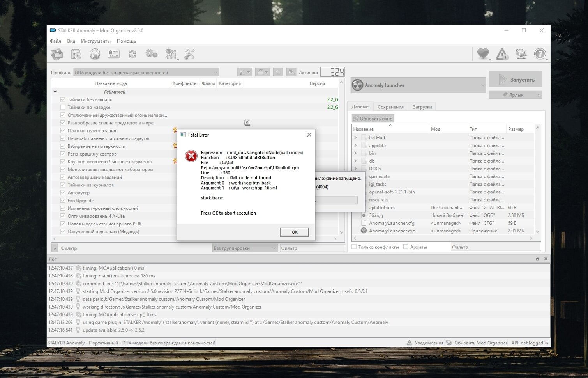The height and width of the screenshot is (378, 588).
Task: Click the Anomaly Launcher radiation icon
Action: pyautogui.click(x=357, y=85)
